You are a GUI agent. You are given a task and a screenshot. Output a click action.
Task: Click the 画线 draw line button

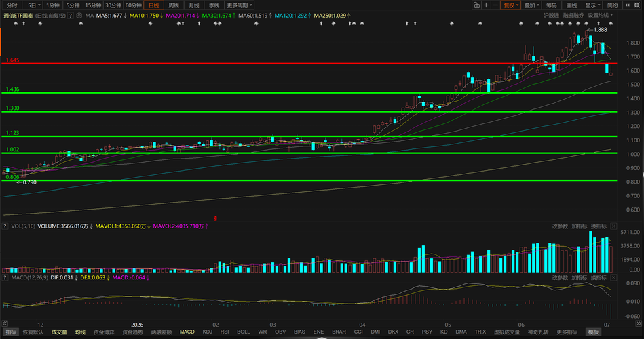click(x=571, y=5)
